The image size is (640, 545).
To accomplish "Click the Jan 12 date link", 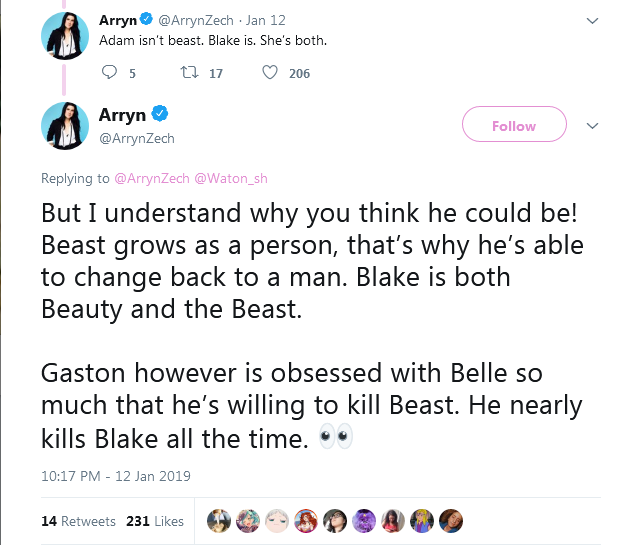I will 265,20.
